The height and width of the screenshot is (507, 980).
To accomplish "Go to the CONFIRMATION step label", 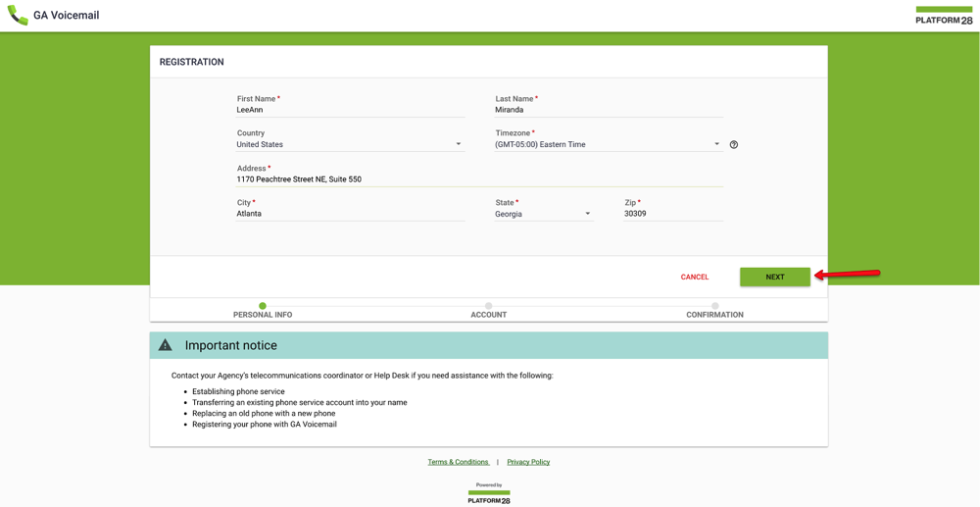I will click(715, 315).
